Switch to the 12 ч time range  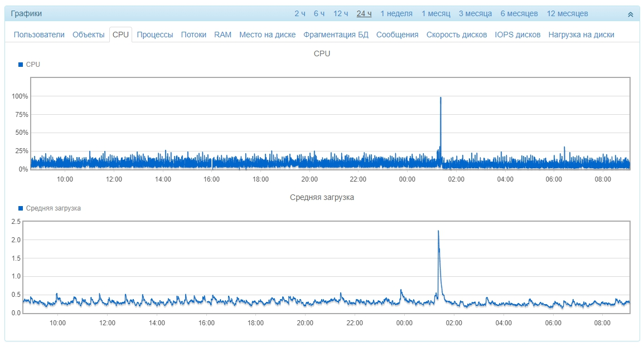pyautogui.click(x=341, y=13)
